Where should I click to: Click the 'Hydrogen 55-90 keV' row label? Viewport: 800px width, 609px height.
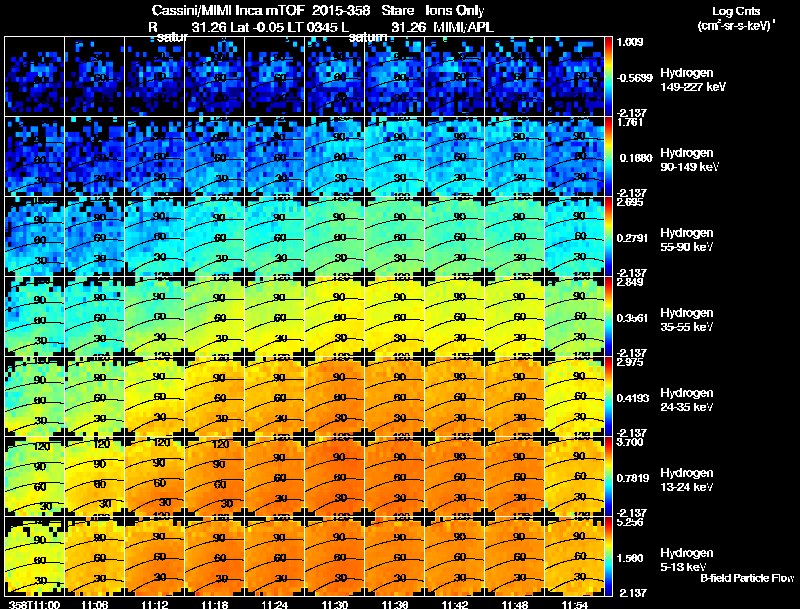[687, 240]
